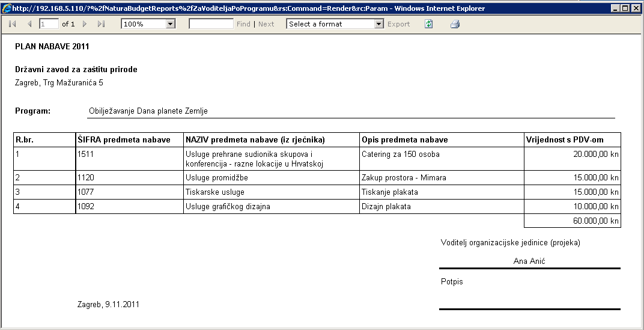Click the previous page arrow

tap(29, 24)
